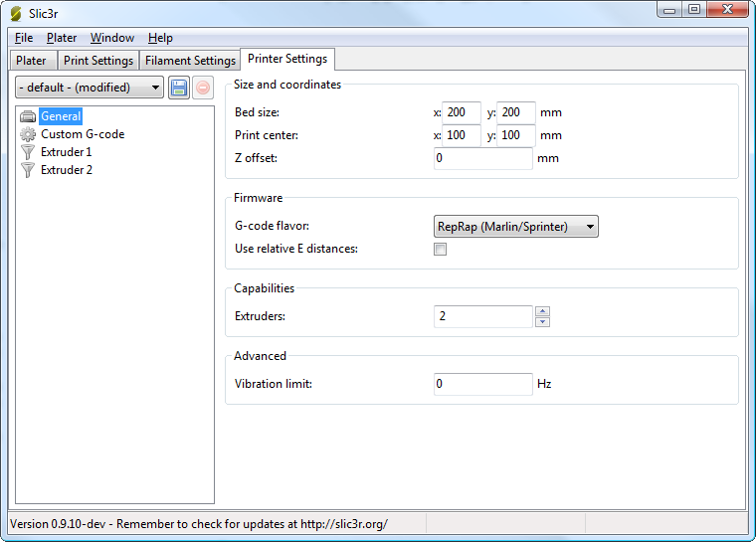This screenshot has width=756, height=542.
Task: Click the red delete preset icon
Action: click(x=203, y=88)
